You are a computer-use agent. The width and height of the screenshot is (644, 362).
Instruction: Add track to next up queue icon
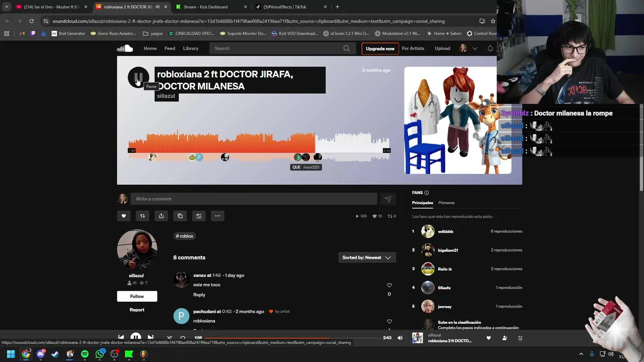point(199,216)
